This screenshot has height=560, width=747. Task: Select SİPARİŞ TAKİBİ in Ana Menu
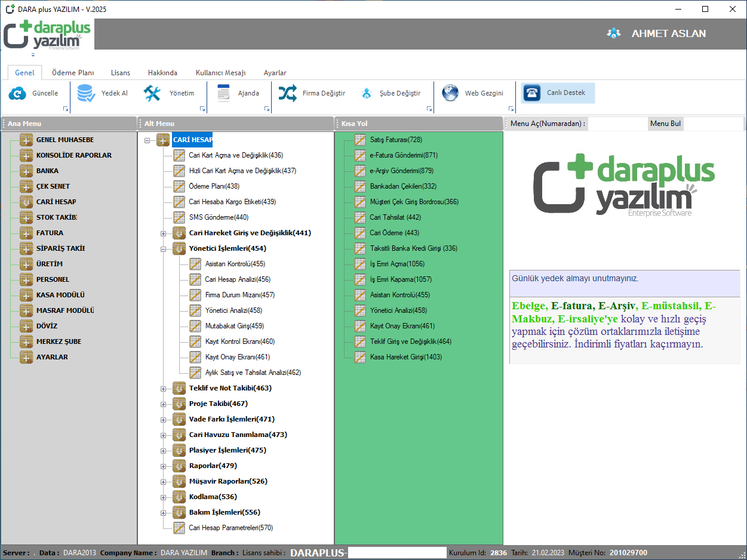pyautogui.click(x=60, y=248)
